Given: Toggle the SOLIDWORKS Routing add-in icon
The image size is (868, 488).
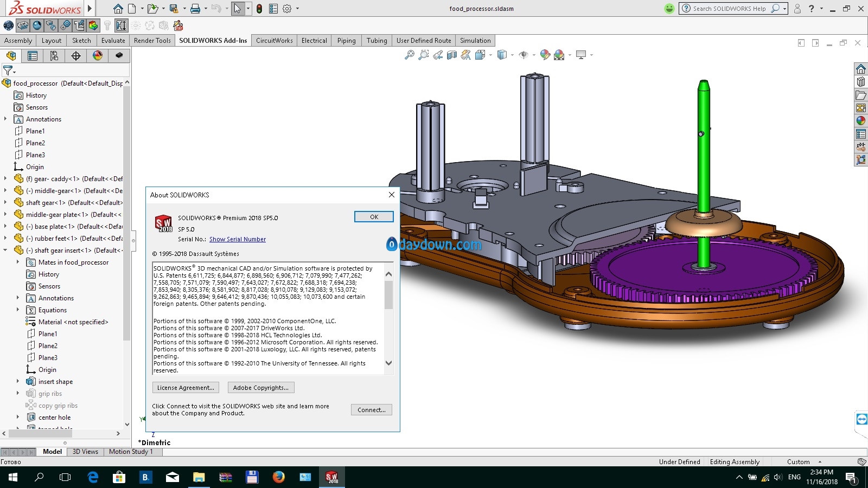Looking at the screenshot, I should [79, 25].
